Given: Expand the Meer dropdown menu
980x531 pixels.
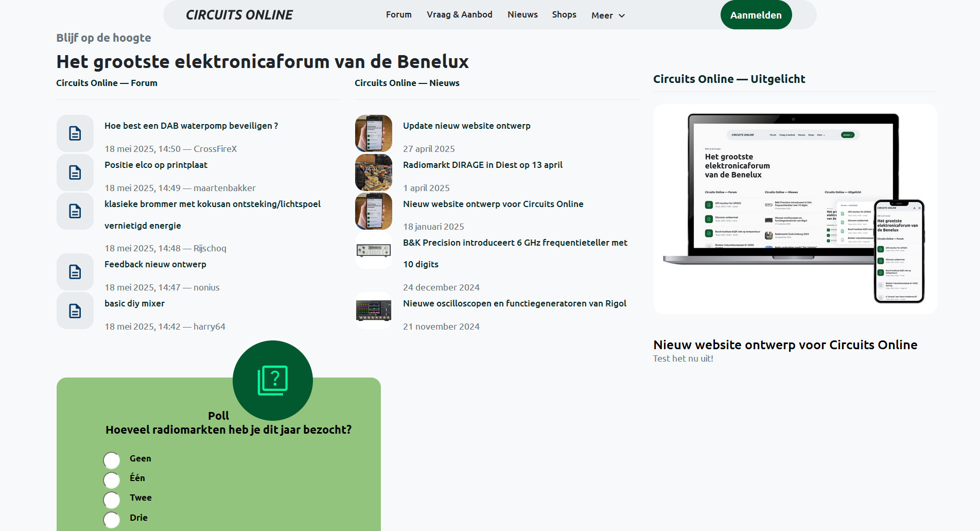Looking at the screenshot, I should (608, 15).
